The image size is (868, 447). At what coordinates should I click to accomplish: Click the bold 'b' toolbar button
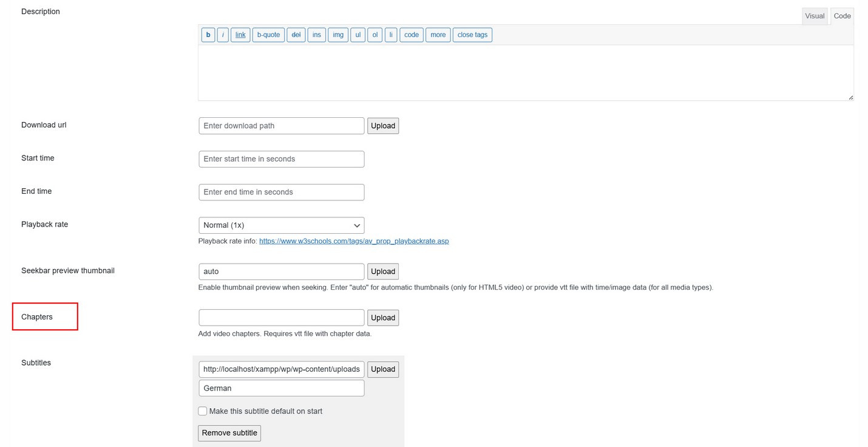point(208,35)
